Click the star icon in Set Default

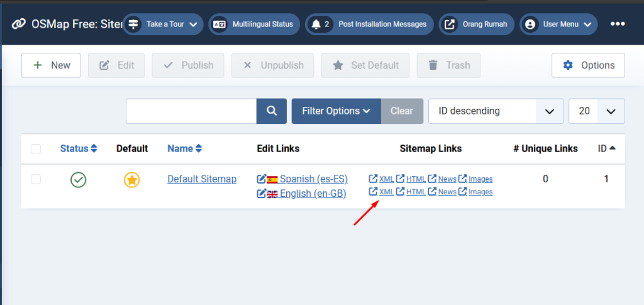point(338,65)
